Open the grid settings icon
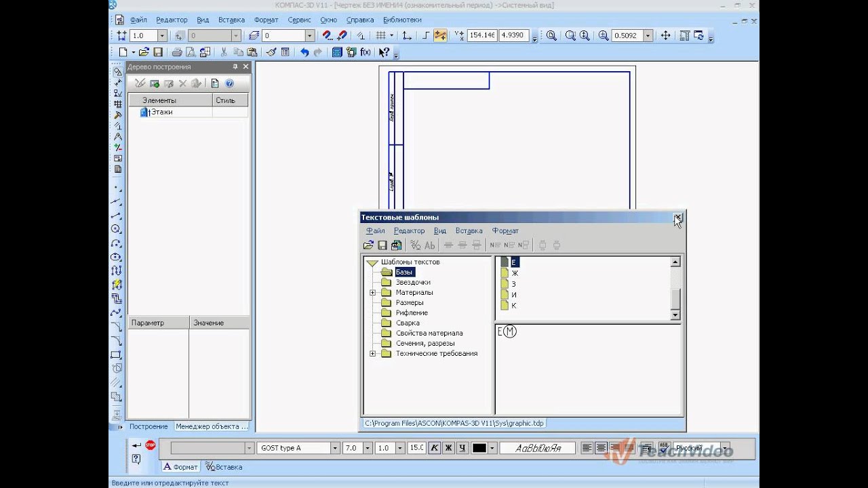This screenshot has width=868, height=488. tap(381, 35)
